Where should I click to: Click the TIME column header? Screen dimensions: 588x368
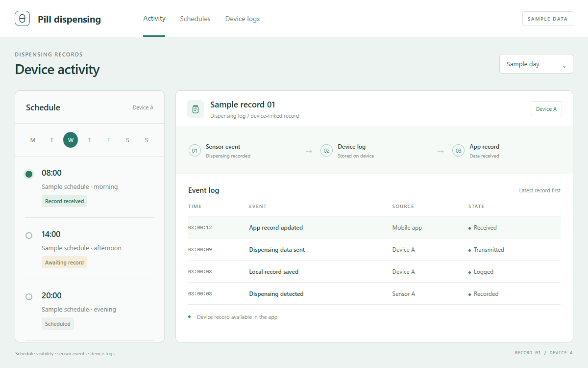click(195, 207)
